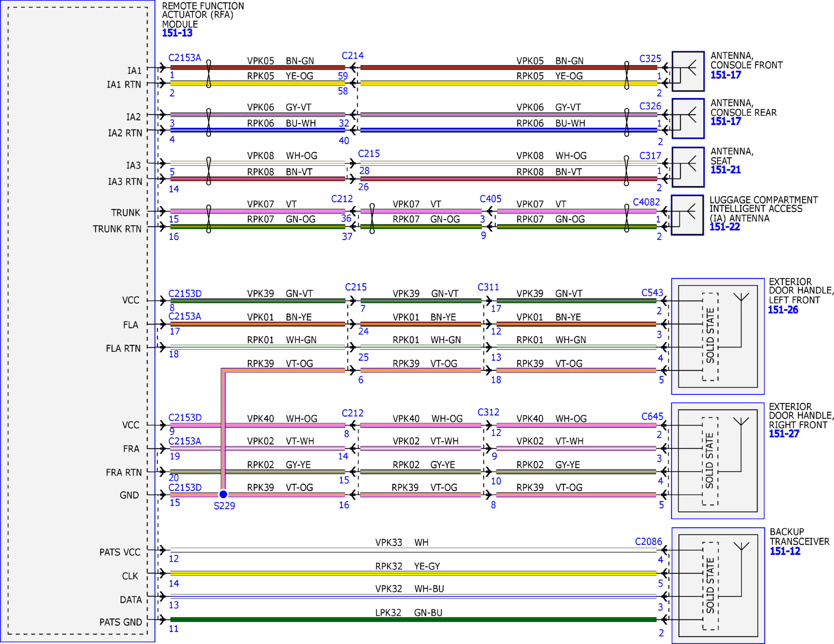
Task: Follow the 151-22 Luggage Compartment antenna link
Action: pos(725,227)
